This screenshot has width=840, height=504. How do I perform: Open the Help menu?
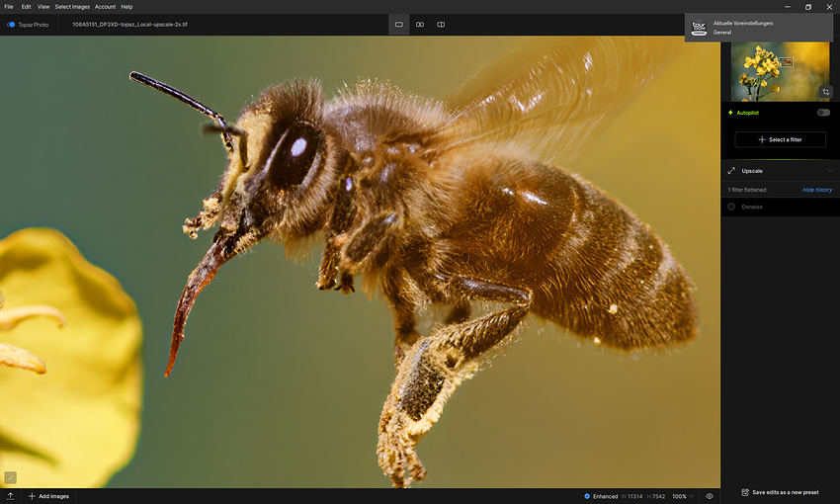[126, 7]
